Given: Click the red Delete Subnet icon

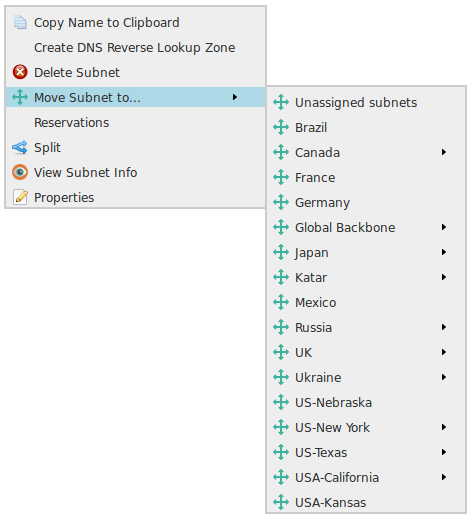Looking at the screenshot, I should (x=20, y=72).
